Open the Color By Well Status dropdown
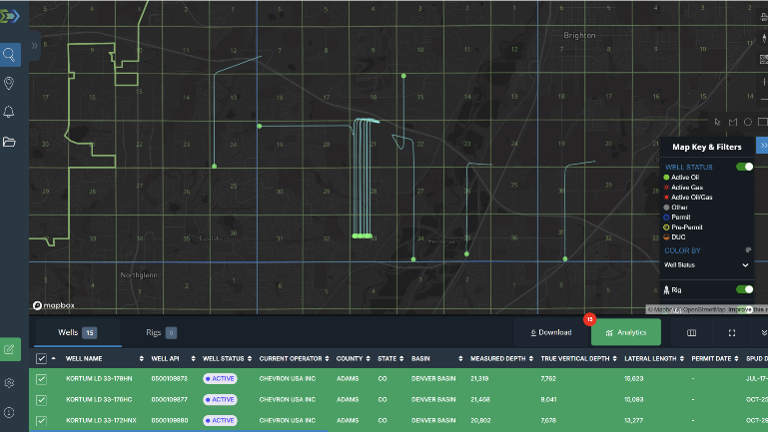This screenshot has width=768, height=432. [707, 265]
